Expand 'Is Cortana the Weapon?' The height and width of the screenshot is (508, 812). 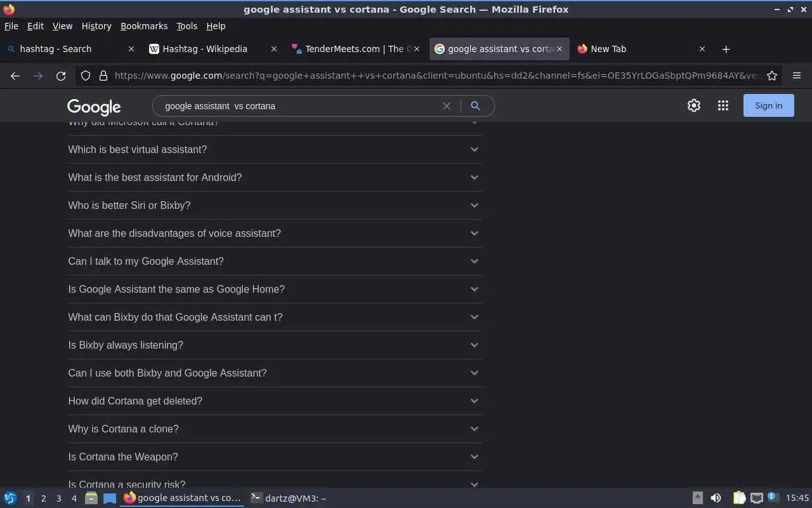(x=275, y=457)
